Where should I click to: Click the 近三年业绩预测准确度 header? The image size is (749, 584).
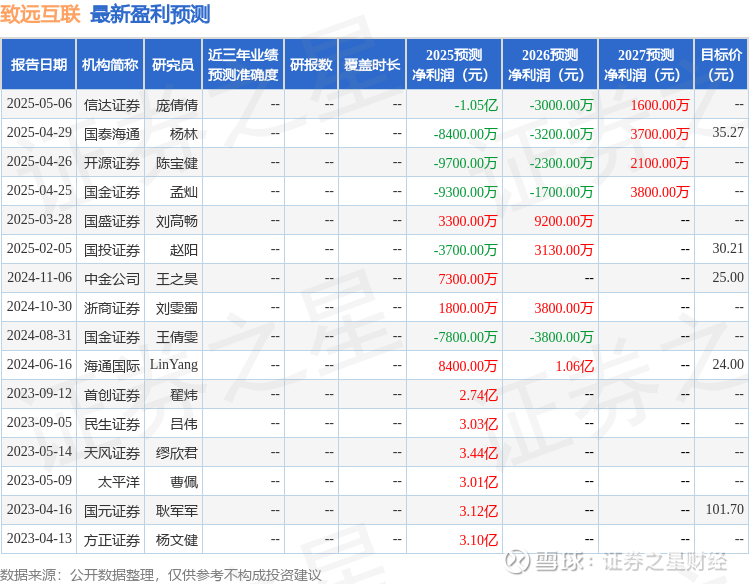[x=243, y=64]
